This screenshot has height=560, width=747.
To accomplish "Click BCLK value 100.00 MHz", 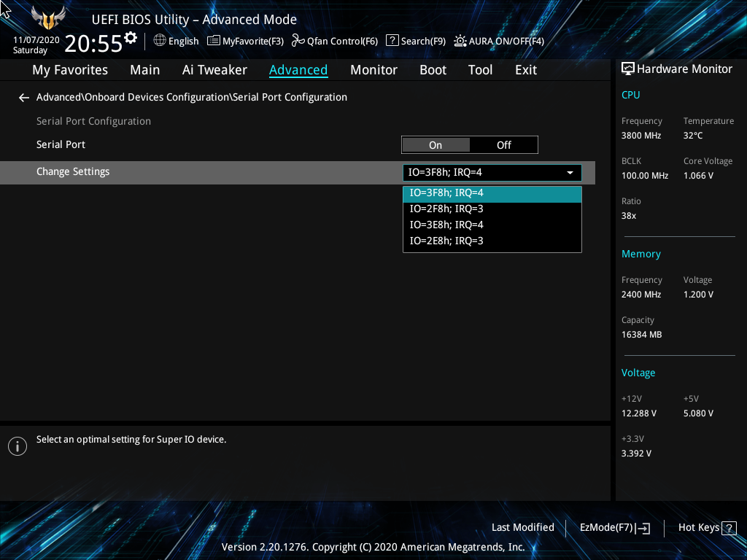I will (645, 176).
